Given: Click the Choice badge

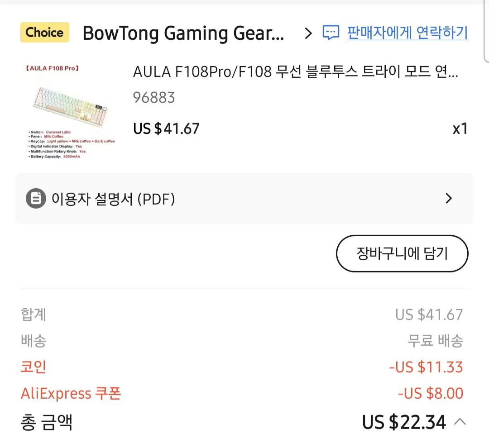Looking at the screenshot, I should [x=44, y=32].
